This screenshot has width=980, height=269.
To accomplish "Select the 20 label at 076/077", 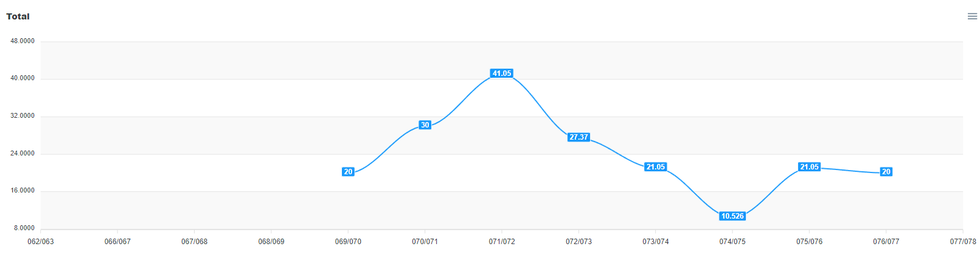I will [x=886, y=172].
